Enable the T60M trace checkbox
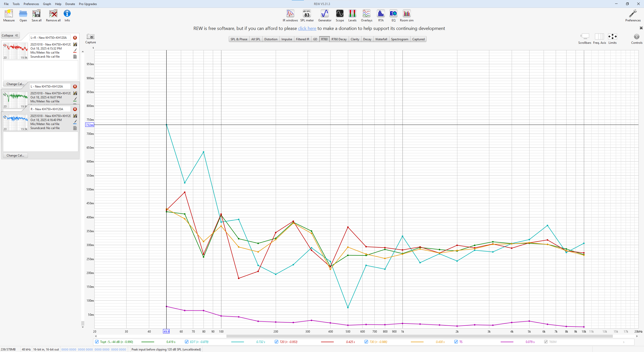The height and width of the screenshot is (352, 644). point(546,342)
